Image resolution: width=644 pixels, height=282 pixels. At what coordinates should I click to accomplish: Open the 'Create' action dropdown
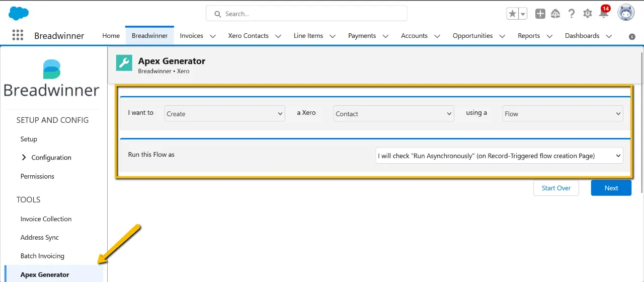[x=225, y=113]
